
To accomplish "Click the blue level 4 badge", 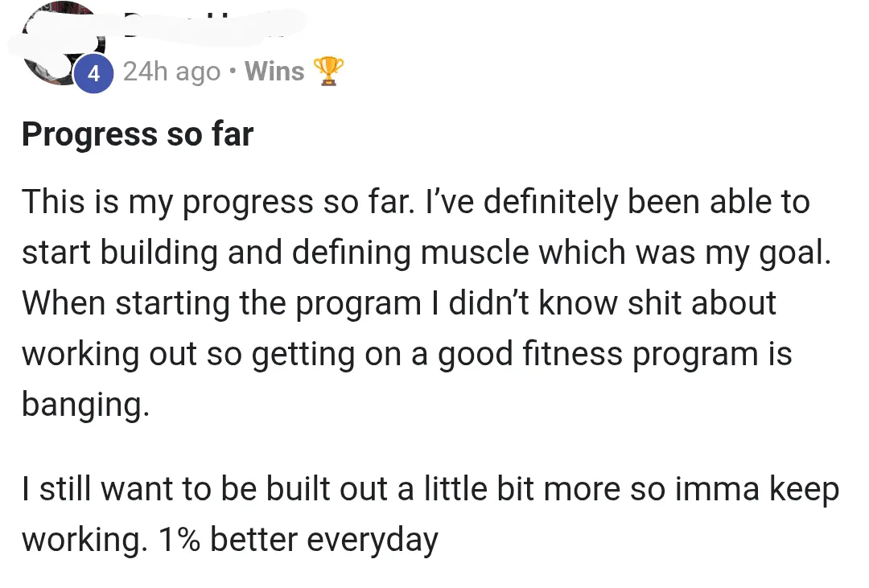I will [x=93, y=73].
